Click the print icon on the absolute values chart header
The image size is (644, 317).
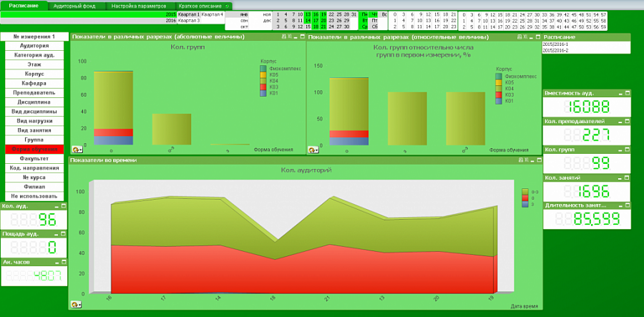coord(283,36)
